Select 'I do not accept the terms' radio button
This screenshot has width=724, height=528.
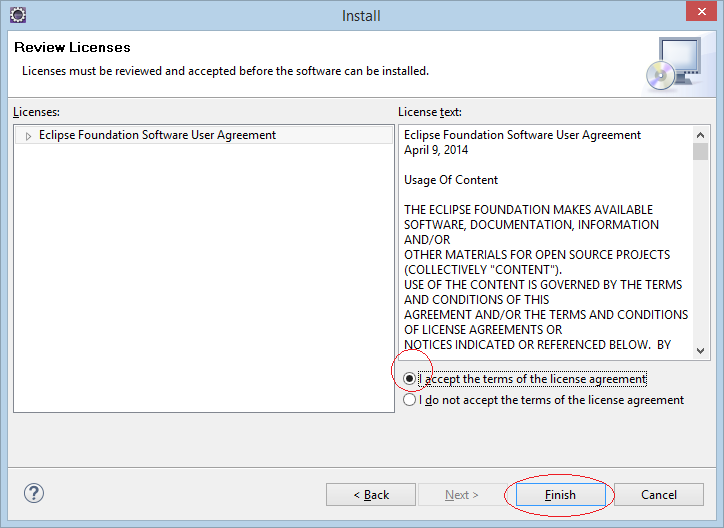coord(409,400)
